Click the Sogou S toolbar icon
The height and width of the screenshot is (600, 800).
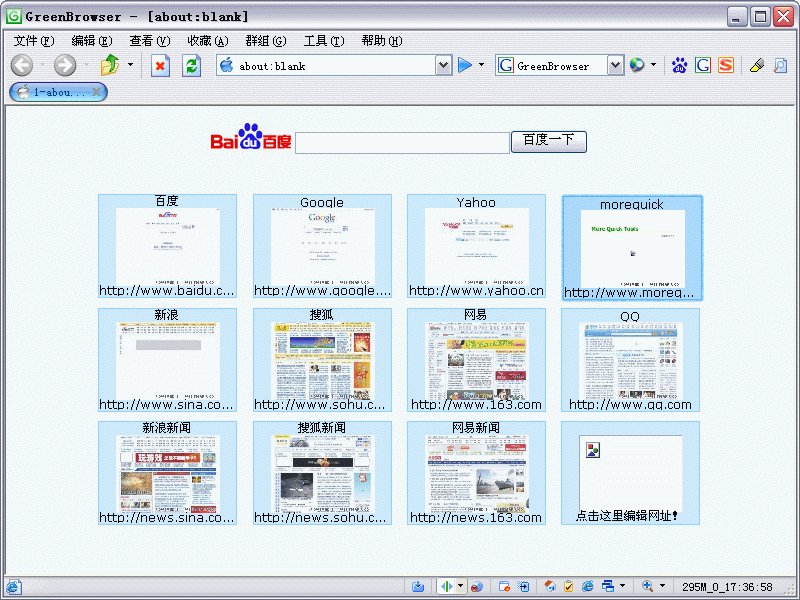click(725, 65)
